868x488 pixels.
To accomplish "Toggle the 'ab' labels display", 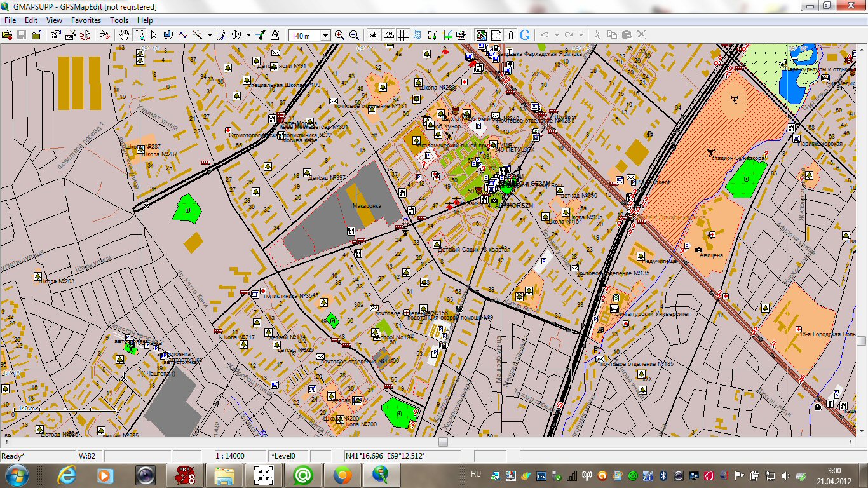I will pos(374,35).
